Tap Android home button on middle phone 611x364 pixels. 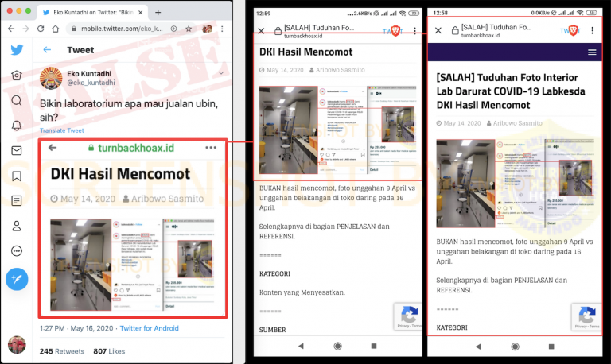pyautogui.click(x=338, y=346)
